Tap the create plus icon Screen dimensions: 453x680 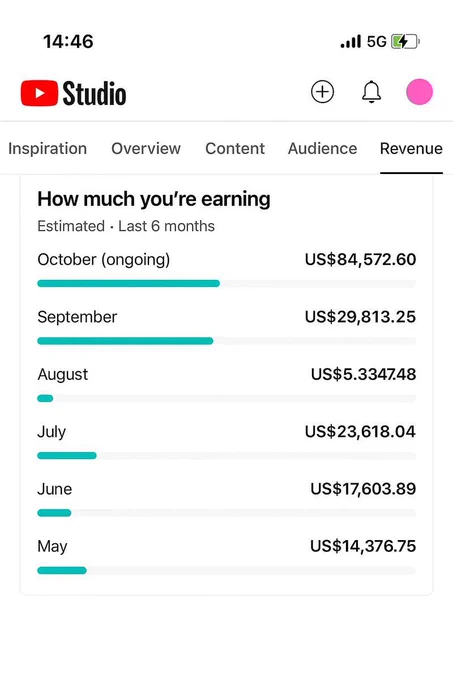pyautogui.click(x=323, y=92)
